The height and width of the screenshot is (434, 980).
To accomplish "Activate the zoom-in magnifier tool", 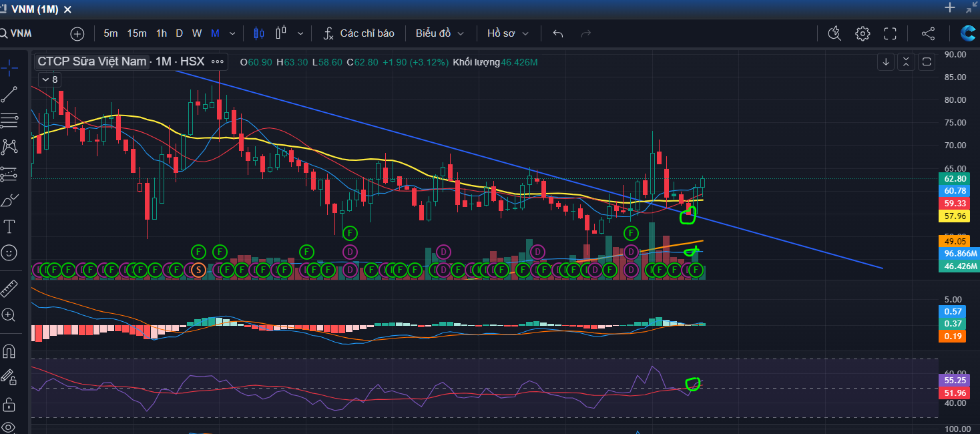I will click(x=9, y=314).
